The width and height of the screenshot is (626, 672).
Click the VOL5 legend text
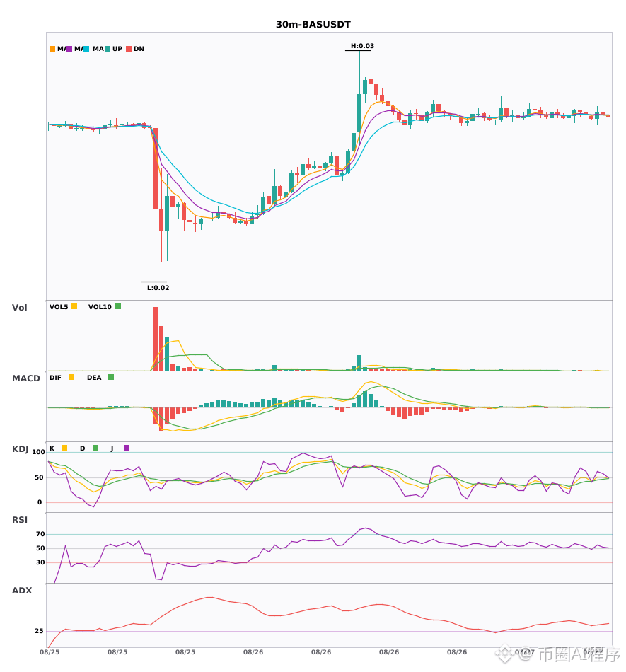pyautogui.click(x=59, y=307)
